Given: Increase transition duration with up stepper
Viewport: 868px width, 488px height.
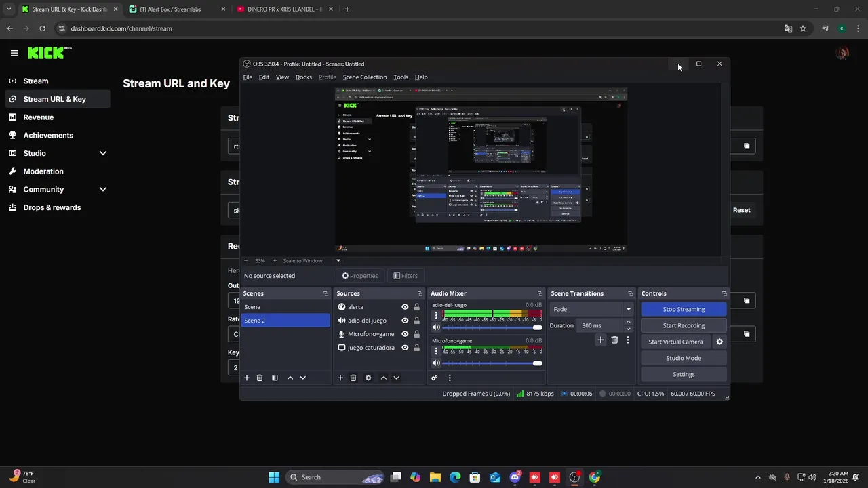Looking at the screenshot, I should [x=628, y=322].
